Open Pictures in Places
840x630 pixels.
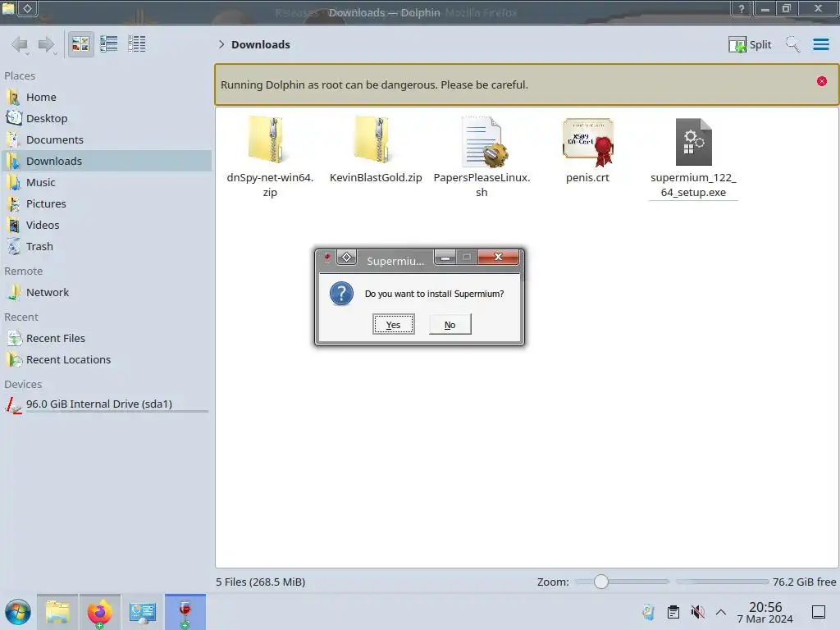[x=106, y=204]
